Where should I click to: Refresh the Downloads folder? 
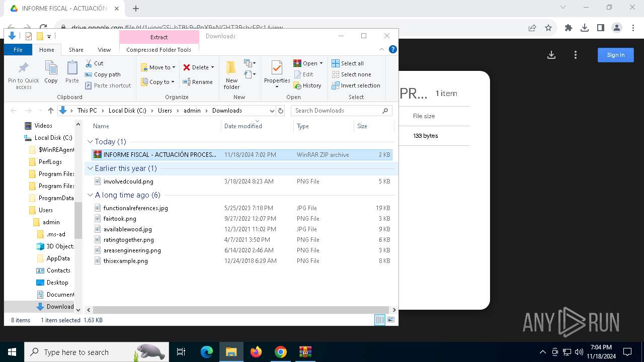281,111
